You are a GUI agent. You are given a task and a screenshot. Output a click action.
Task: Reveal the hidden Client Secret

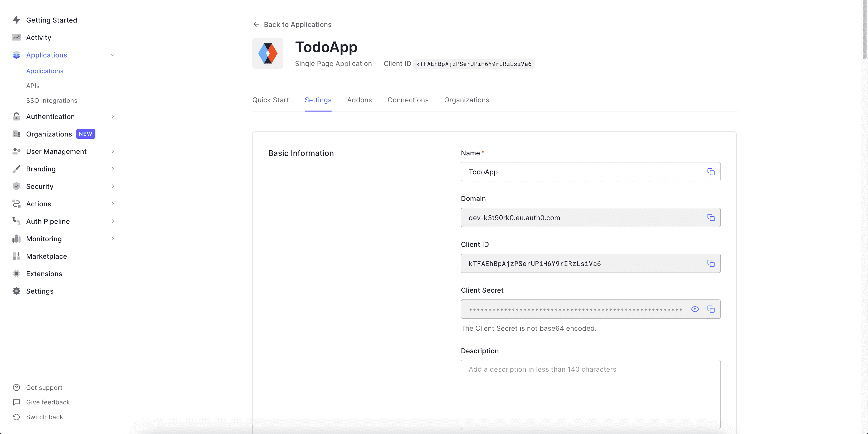(x=695, y=309)
